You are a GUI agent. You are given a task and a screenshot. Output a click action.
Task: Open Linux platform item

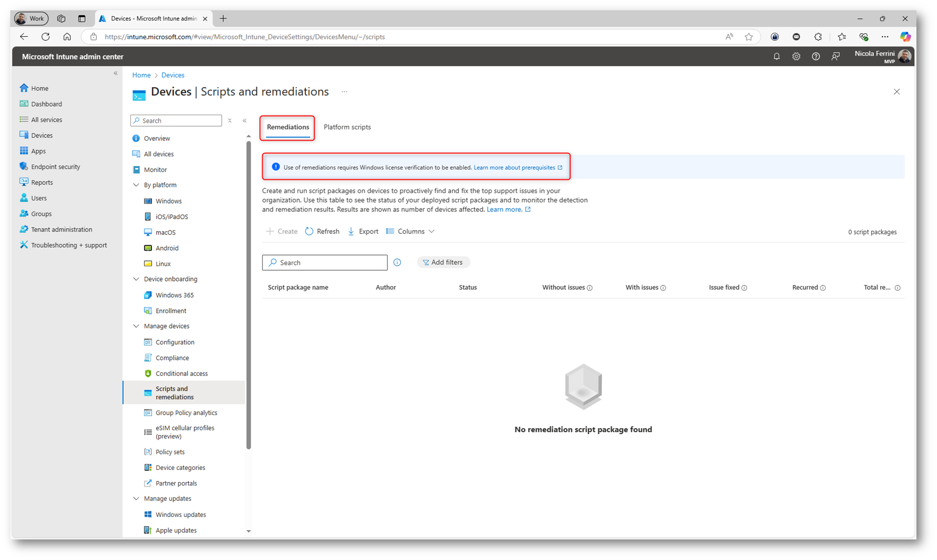[163, 263]
